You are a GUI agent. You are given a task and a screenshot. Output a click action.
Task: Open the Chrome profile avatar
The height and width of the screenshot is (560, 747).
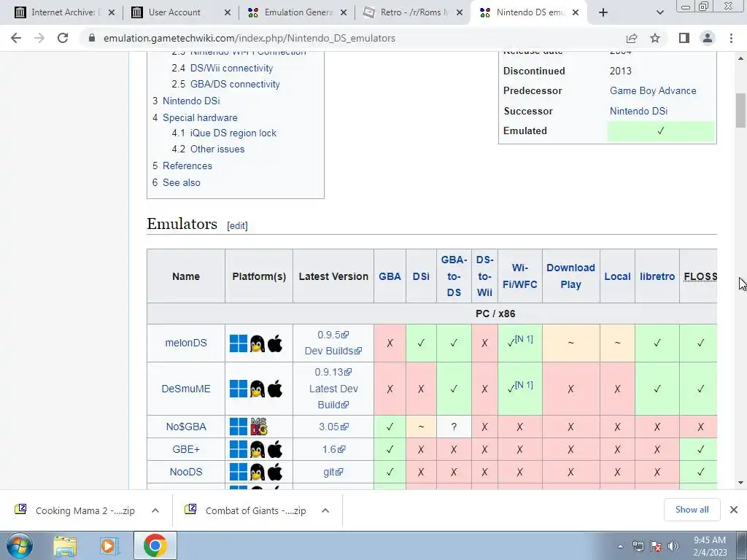[x=708, y=38]
